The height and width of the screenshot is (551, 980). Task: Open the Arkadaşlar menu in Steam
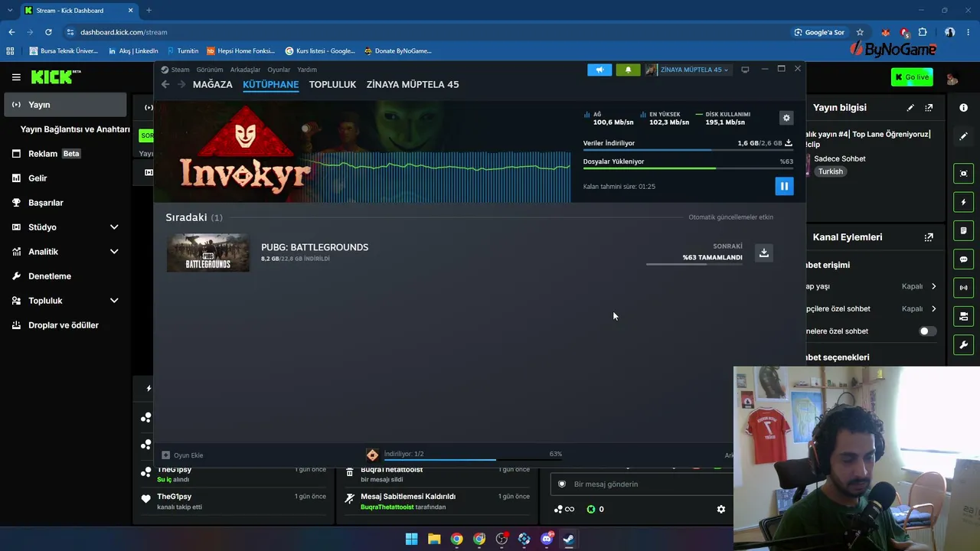[245, 70]
